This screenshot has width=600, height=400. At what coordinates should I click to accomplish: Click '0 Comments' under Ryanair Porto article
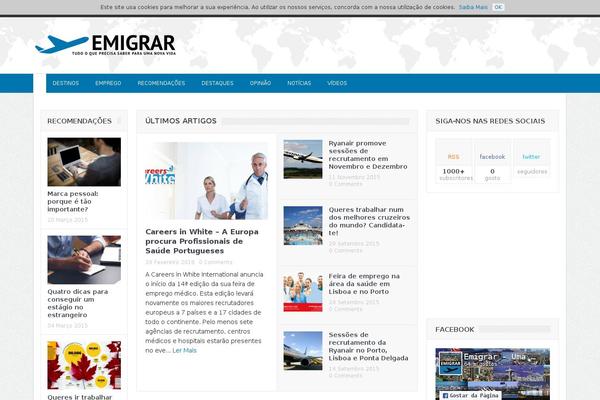coord(345,376)
